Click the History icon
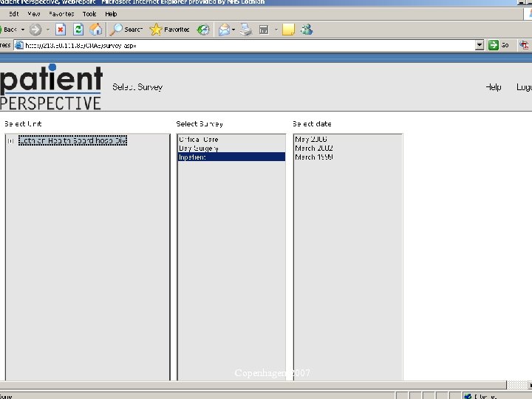Image resolution: width=532 pixels, height=399 pixels. [x=203, y=30]
